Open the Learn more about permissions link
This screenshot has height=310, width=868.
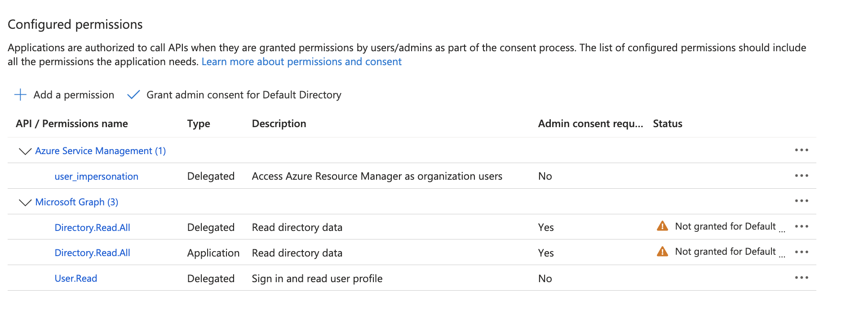(x=301, y=62)
